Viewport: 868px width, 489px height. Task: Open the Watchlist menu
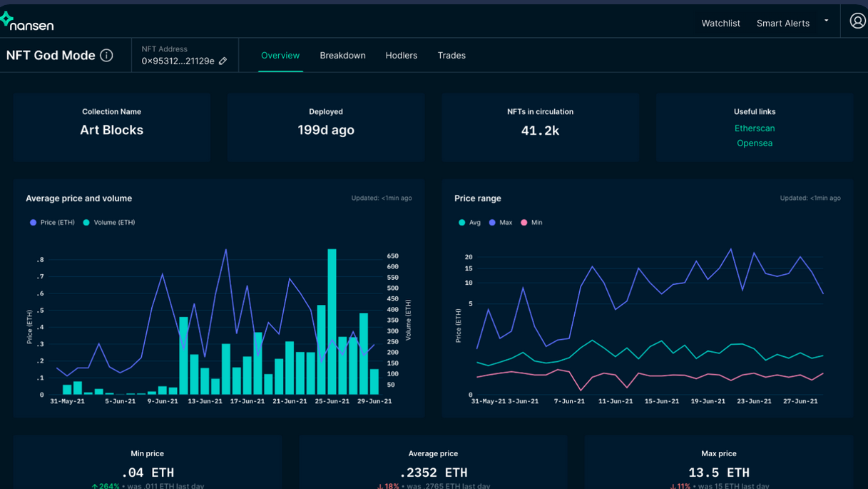(720, 24)
